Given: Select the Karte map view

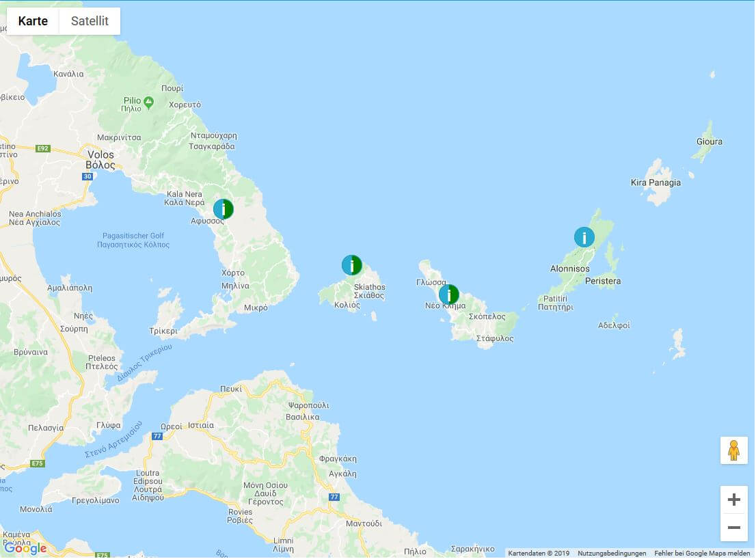Looking at the screenshot, I should point(33,21).
